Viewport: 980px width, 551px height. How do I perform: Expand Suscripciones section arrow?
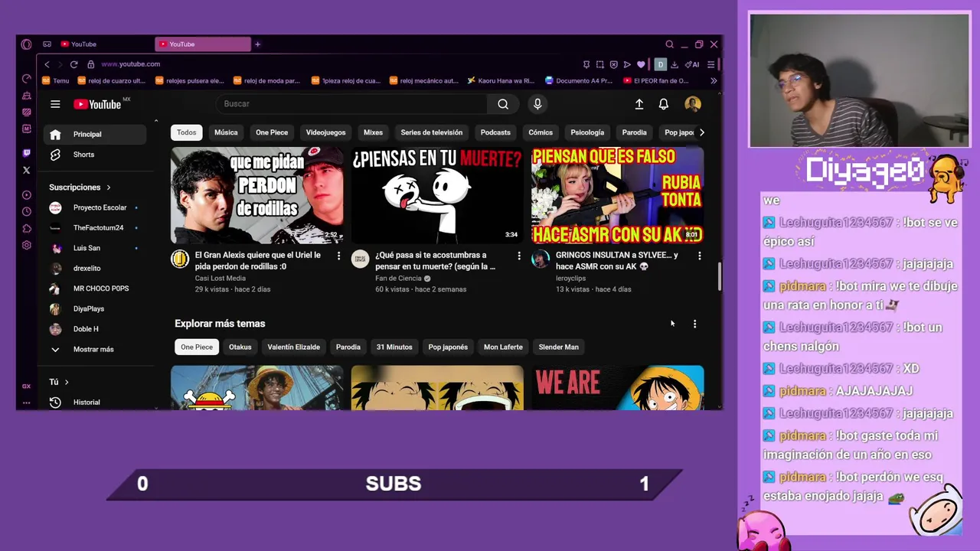tap(108, 187)
